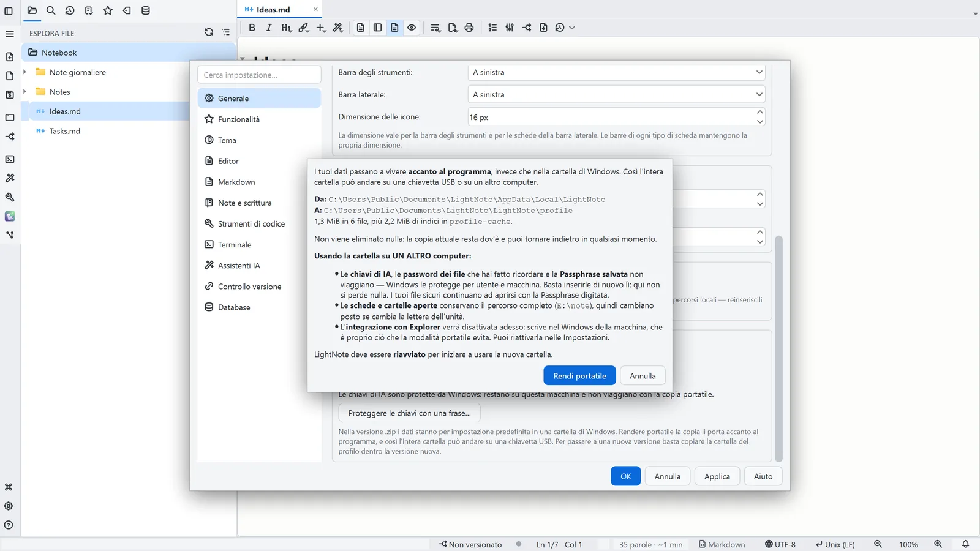Image resolution: width=980 pixels, height=551 pixels.
Task: Open the Barra degli strumenti dropdown
Action: [616, 72]
